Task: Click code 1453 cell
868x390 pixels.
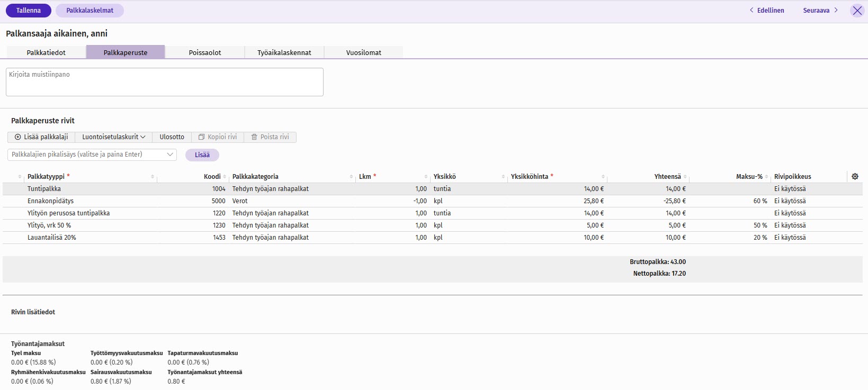Action: 219,238
